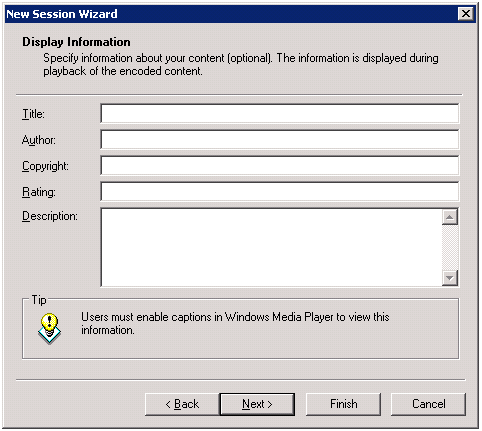Screen dimensions: 482x431
Task: Click the Author: field label
Action: click(39, 140)
